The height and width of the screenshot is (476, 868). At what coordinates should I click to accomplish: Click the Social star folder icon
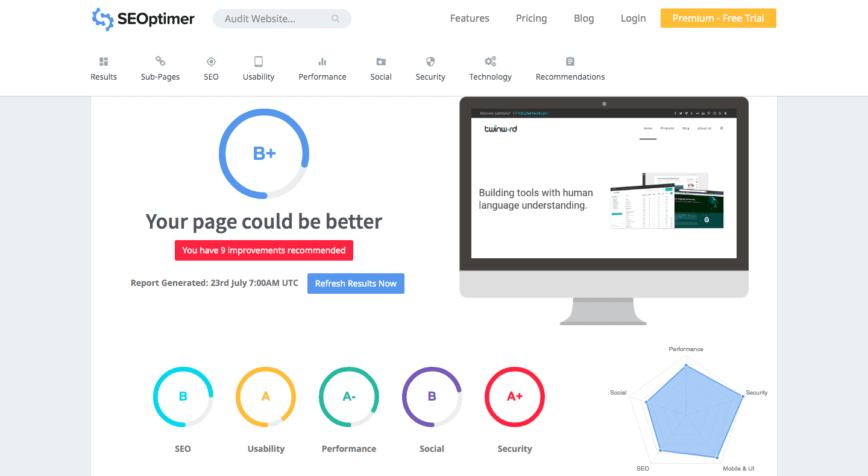tap(381, 62)
